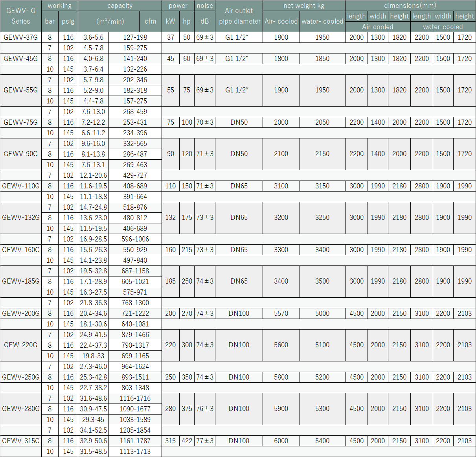This screenshot has width=476, height=457.
Task: Select the '(m³/min)' subheader
Action: pos(109,21)
